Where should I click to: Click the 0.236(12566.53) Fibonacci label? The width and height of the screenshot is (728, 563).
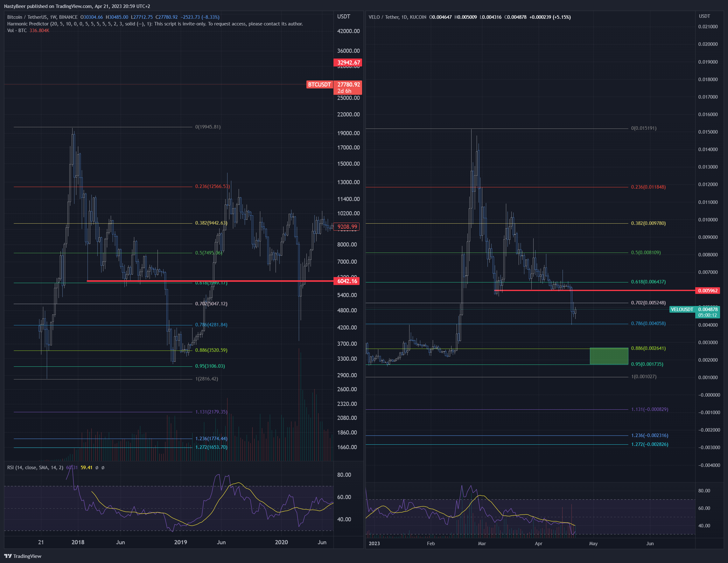[x=212, y=186]
